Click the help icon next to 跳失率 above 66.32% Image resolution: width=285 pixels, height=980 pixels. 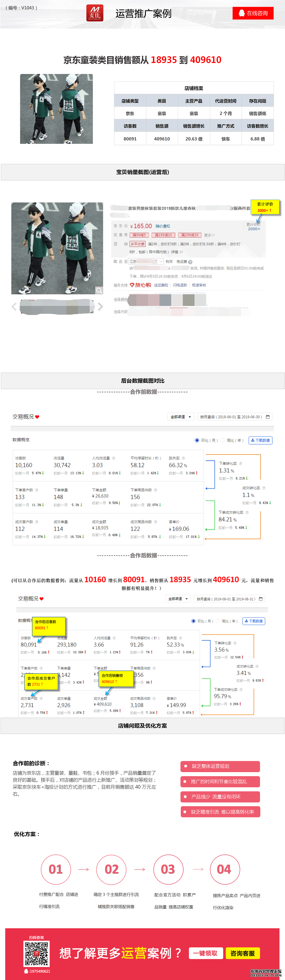(183, 458)
